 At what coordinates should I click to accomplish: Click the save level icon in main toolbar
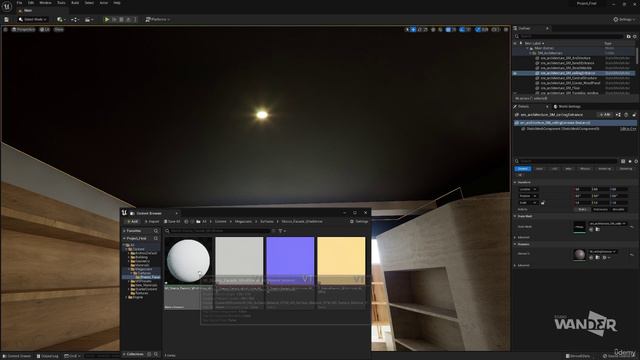pos(6,19)
